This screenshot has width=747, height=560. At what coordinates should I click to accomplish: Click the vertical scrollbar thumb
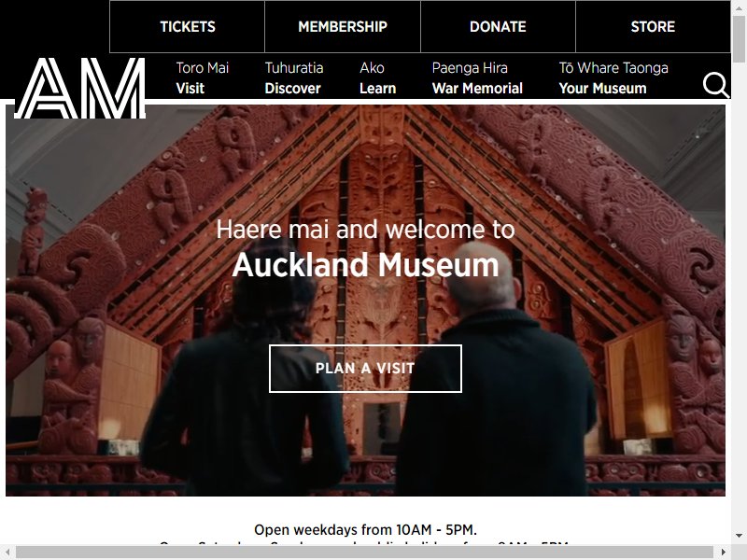point(739,39)
